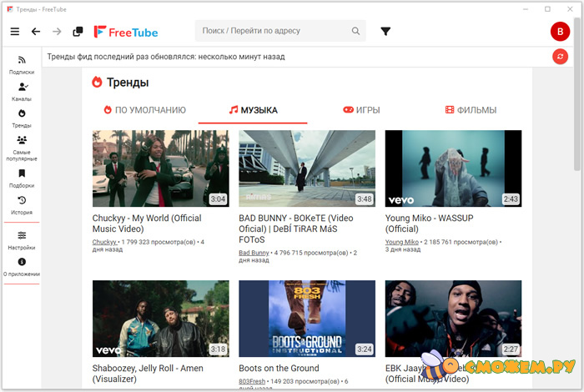Open Тренды in the sidebar

click(22, 118)
